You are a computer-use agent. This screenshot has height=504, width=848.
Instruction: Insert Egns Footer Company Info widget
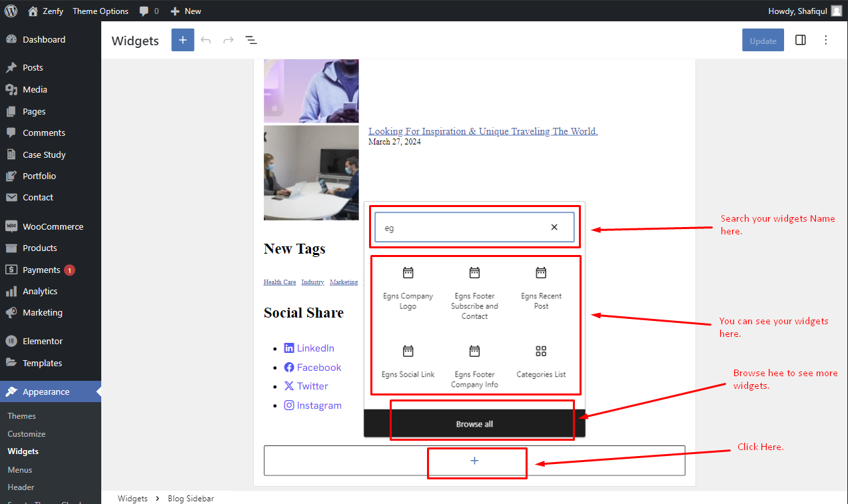pos(474,365)
